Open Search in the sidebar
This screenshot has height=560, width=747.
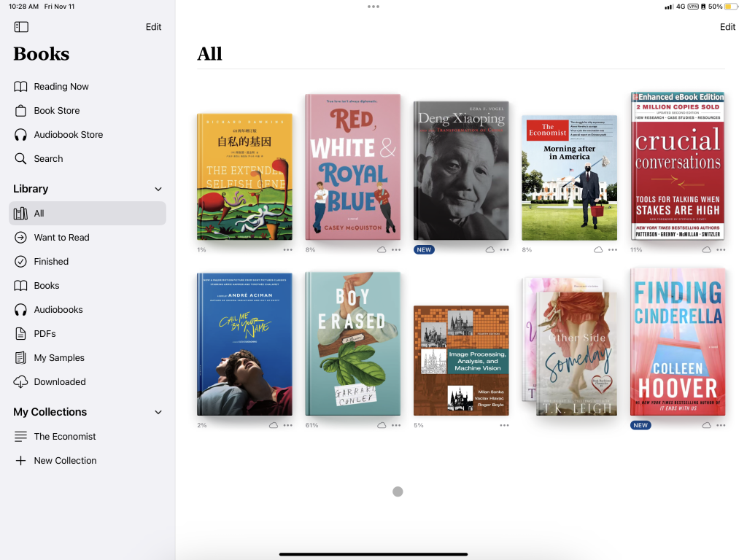[48, 158]
